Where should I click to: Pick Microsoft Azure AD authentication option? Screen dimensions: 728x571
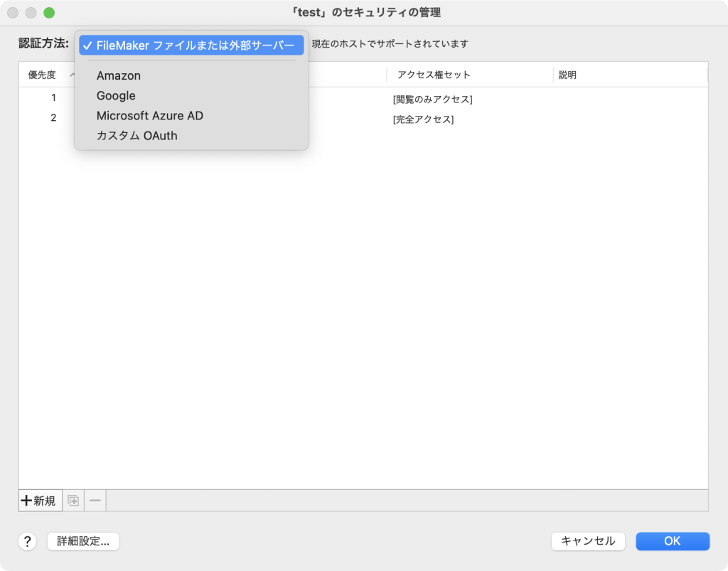(x=150, y=115)
